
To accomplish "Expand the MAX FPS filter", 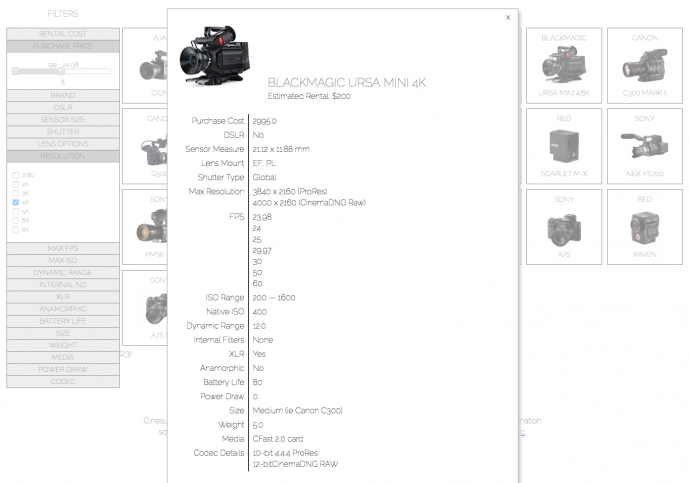I will pyautogui.click(x=63, y=249).
